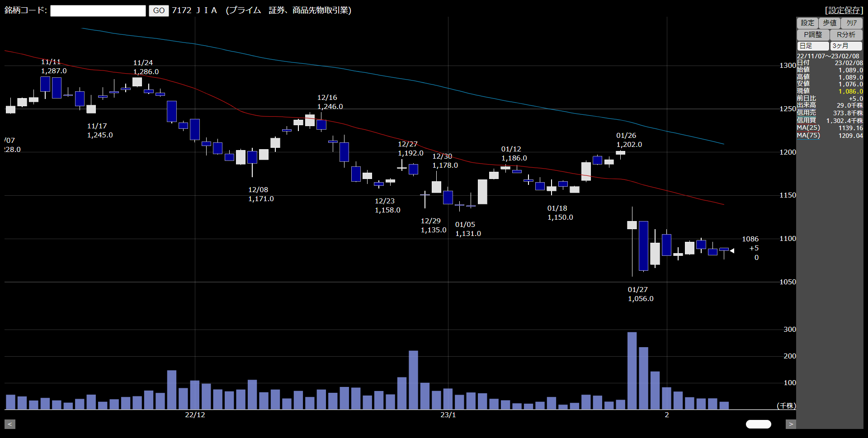868x438 pixels.
Task: Click the 出来高 29.0千株 value
Action: [849, 105]
